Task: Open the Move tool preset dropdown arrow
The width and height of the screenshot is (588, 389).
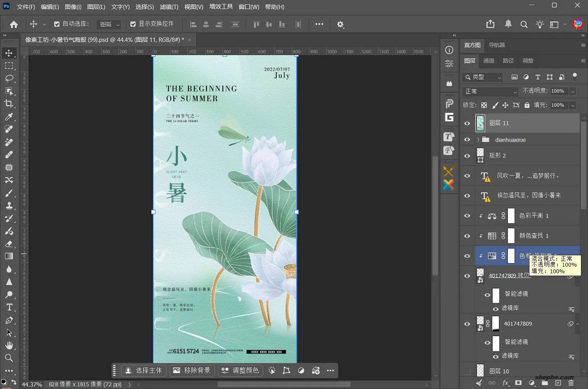Action: [44, 24]
